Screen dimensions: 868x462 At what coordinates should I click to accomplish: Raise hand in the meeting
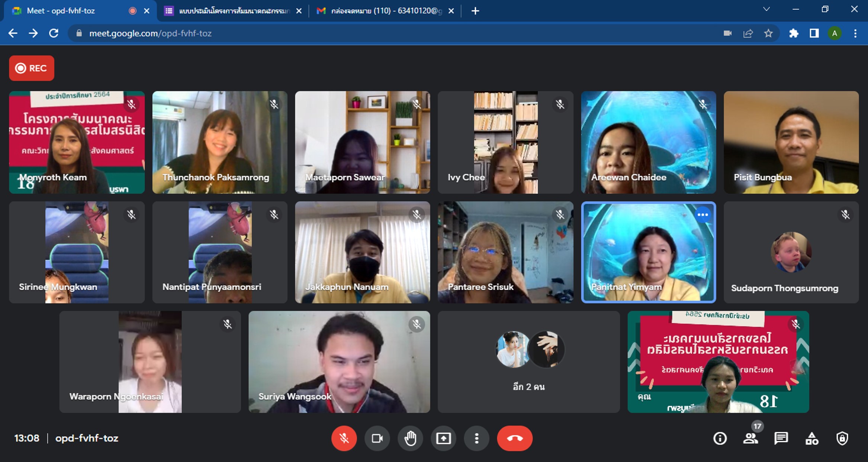(410, 438)
